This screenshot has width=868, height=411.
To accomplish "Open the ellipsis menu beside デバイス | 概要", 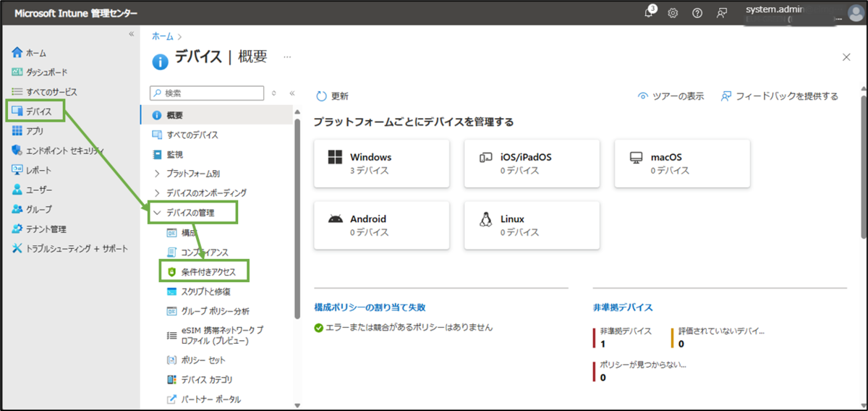I will [x=287, y=56].
